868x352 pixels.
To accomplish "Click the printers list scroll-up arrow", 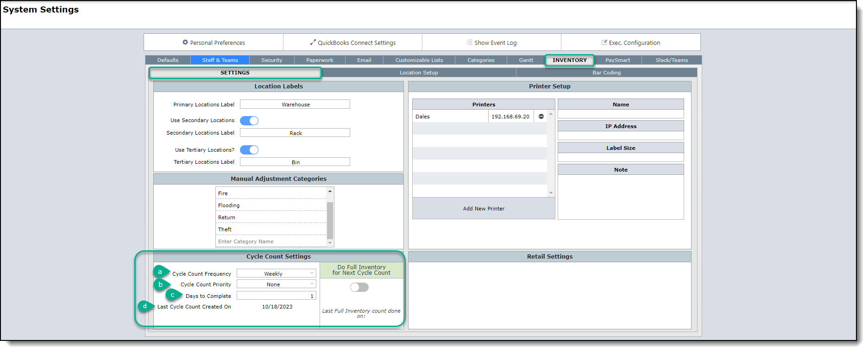I will point(551,114).
